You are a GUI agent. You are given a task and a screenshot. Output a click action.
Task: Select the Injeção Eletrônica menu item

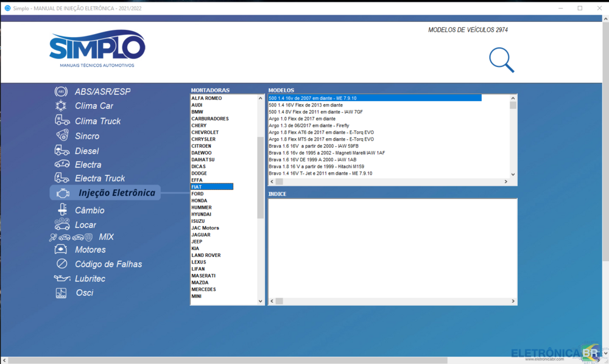click(x=116, y=193)
